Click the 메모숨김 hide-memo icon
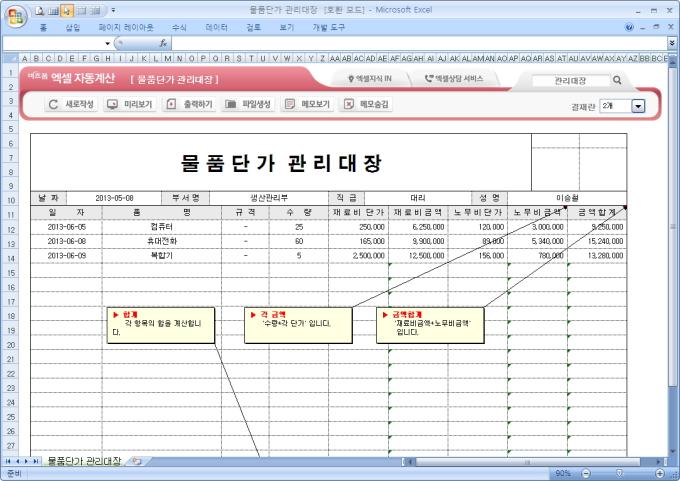 pyautogui.click(x=349, y=104)
